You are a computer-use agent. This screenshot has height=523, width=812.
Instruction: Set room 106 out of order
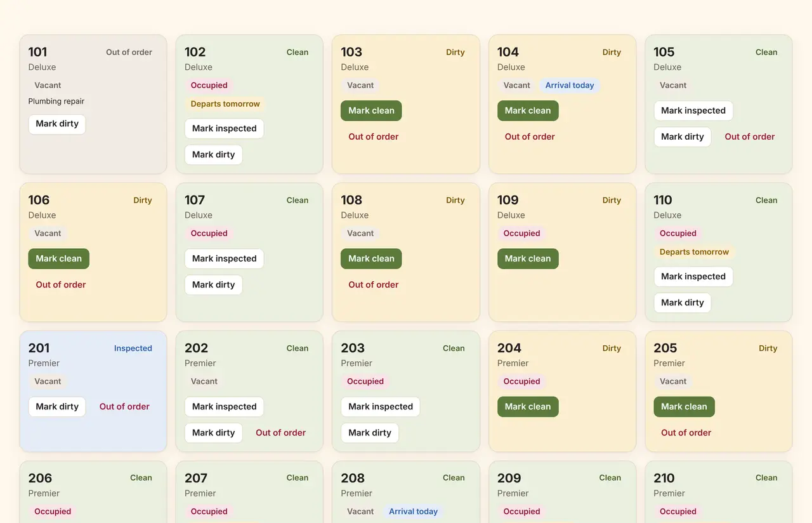61,284
